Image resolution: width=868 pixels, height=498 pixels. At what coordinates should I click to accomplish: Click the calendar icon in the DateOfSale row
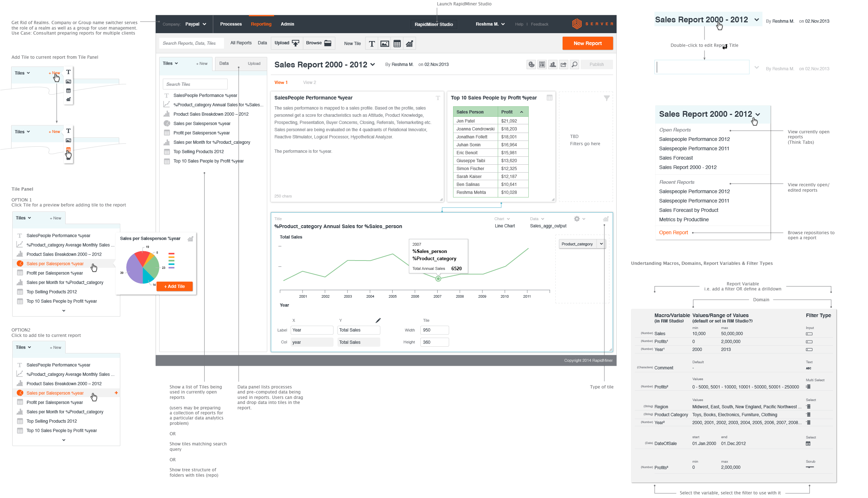[x=808, y=444]
